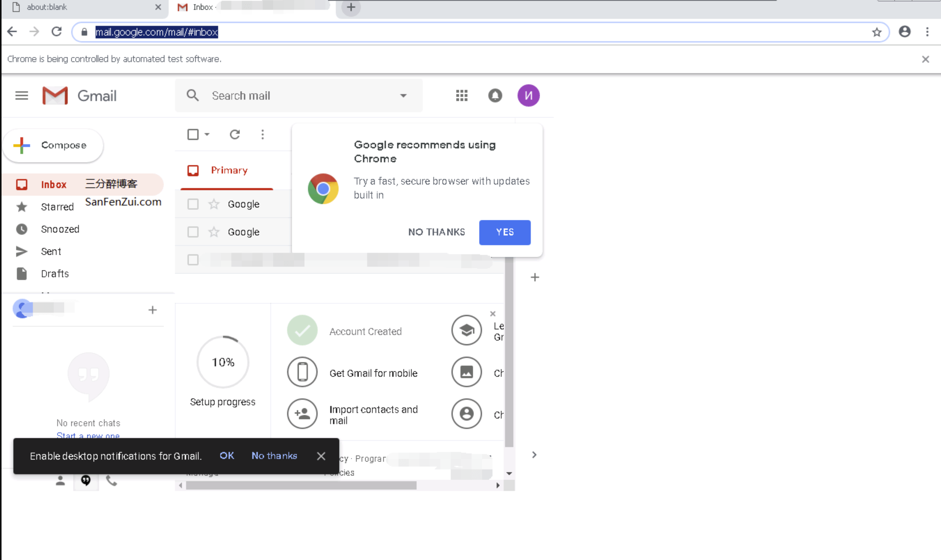Click the scroll-right arrow of the horizontal scrollbar
This screenshot has height=560, width=941.
498,485
